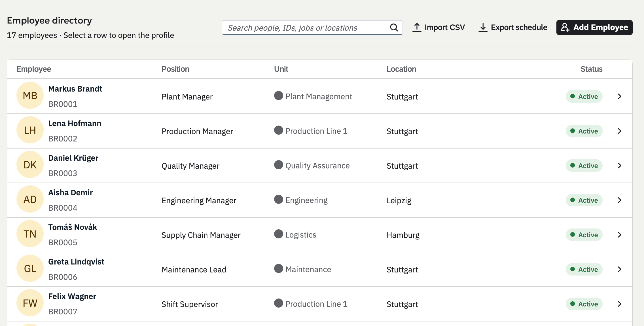Click the Add Employee button
644x326 pixels.
594,27
